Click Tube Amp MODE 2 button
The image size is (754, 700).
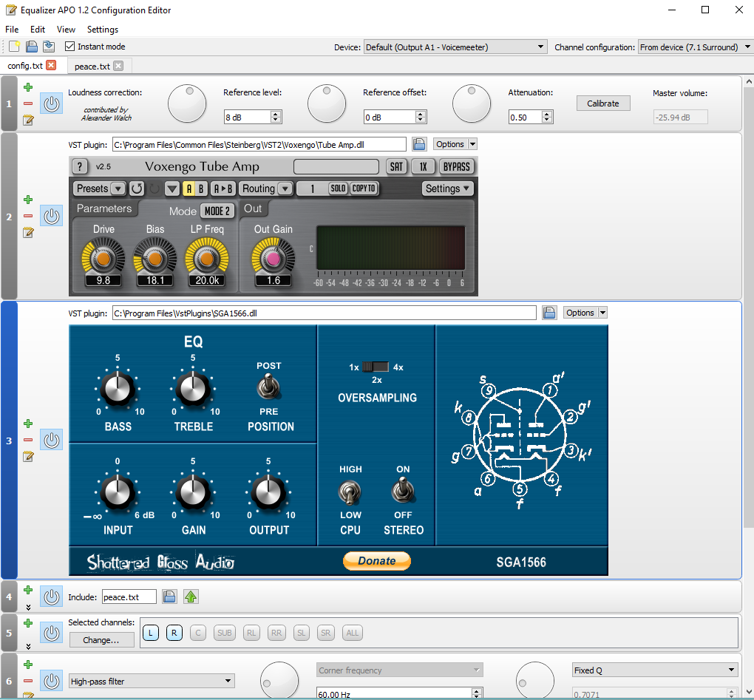coord(217,211)
